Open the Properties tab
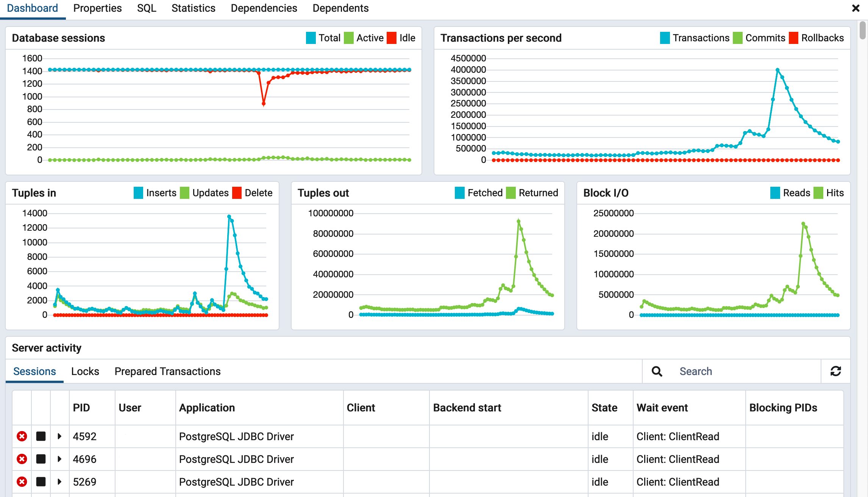This screenshot has width=868, height=497. coord(97,8)
